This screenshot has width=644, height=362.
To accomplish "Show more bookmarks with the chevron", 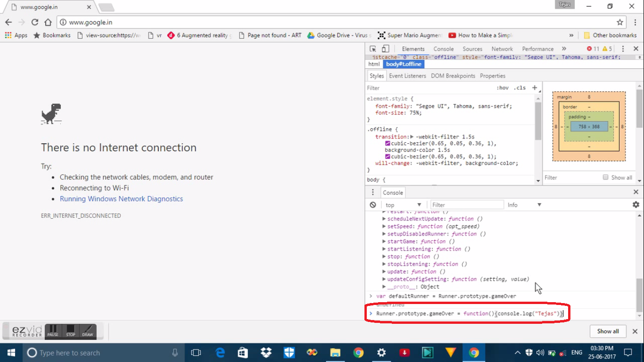I will (x=571, y=35).
